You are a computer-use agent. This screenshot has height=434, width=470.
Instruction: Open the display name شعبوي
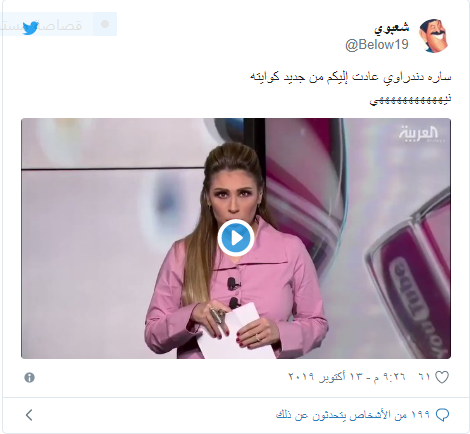391,28
